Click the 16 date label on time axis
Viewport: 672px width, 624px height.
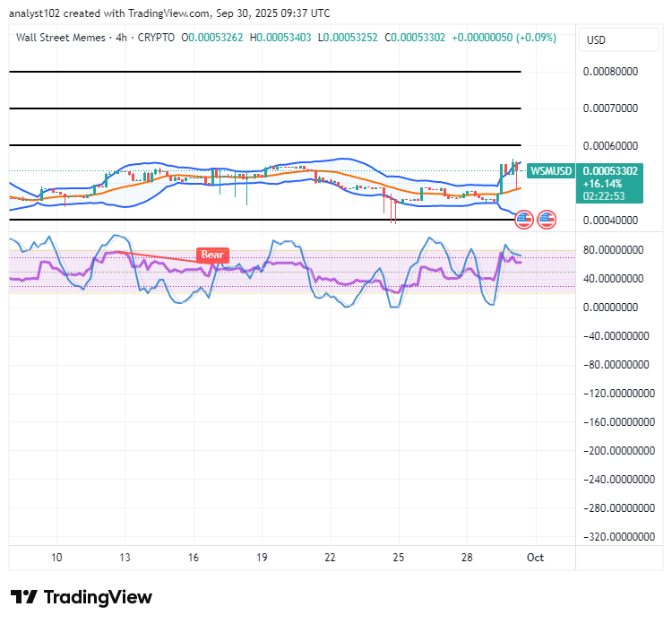point(194,558)
